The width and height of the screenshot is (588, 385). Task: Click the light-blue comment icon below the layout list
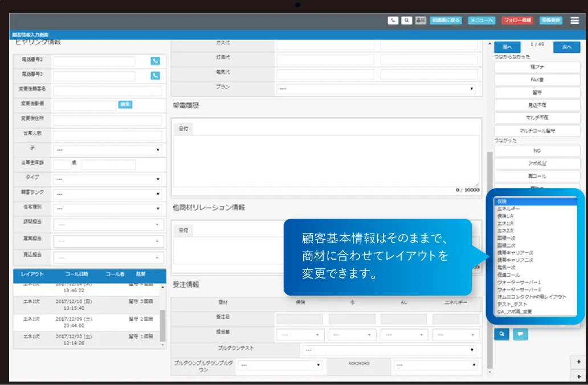pos(520,334)
